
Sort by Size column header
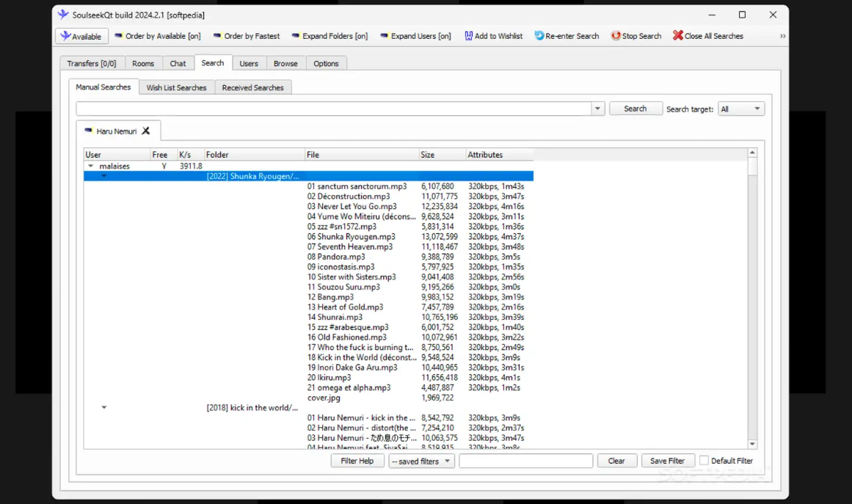(443, 155)
